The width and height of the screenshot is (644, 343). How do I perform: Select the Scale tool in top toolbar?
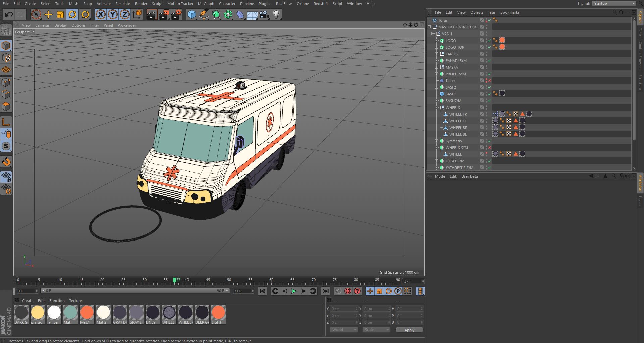(60, 14)
